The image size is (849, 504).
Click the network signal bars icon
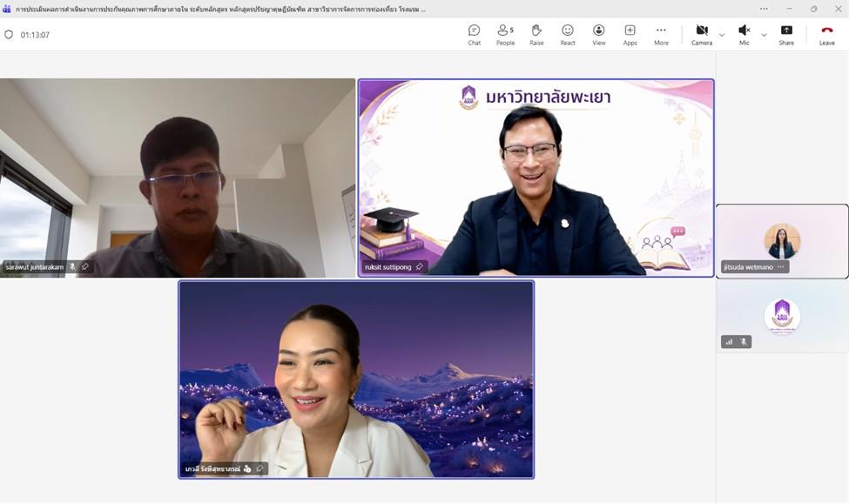point(730,341)
